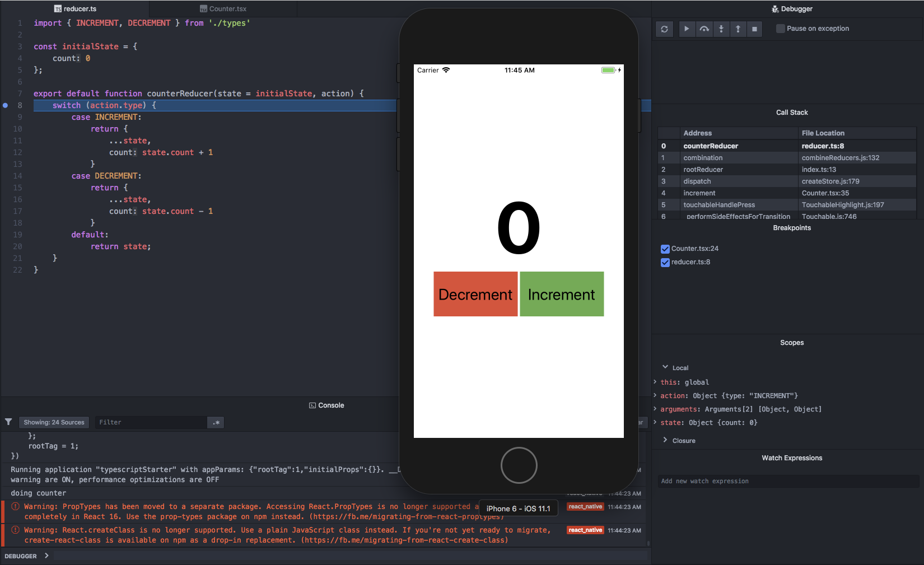Click the debugger console input line
Viewport: 924px width, 565px height.
coord(350,556)
